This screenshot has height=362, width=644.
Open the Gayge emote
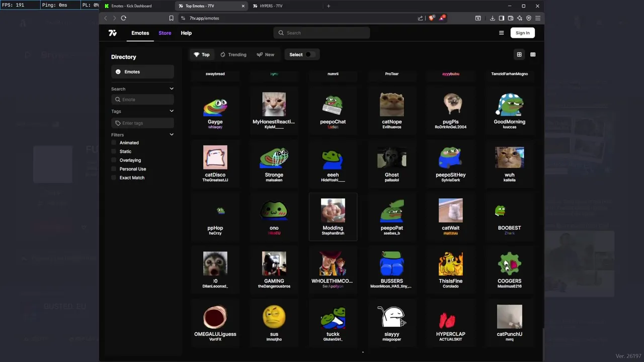click(215, 111)
